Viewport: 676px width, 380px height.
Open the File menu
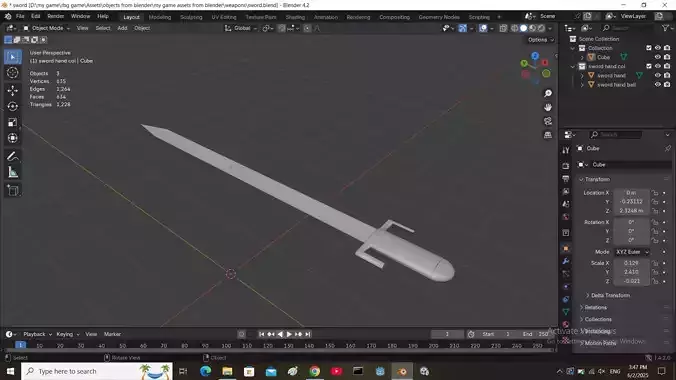pyautogui.click(x=20, y=16)
